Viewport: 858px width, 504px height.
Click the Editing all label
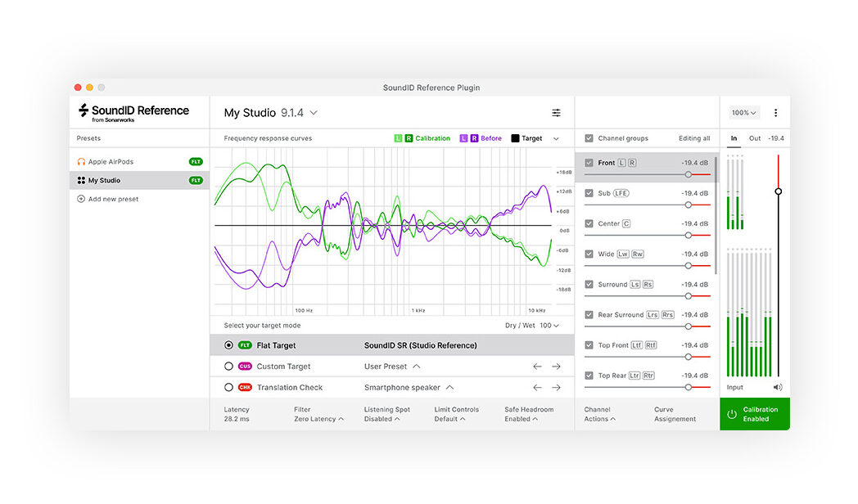[x=694, y=138]
